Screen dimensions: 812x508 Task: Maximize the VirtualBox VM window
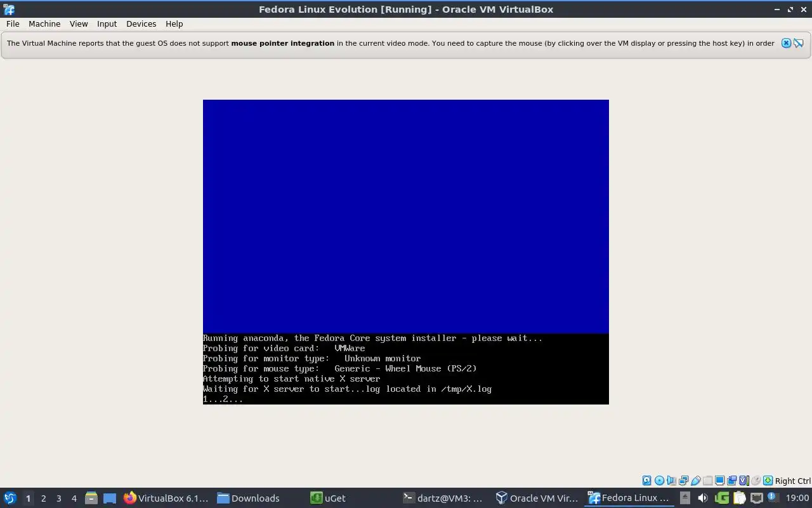point(790,10)
